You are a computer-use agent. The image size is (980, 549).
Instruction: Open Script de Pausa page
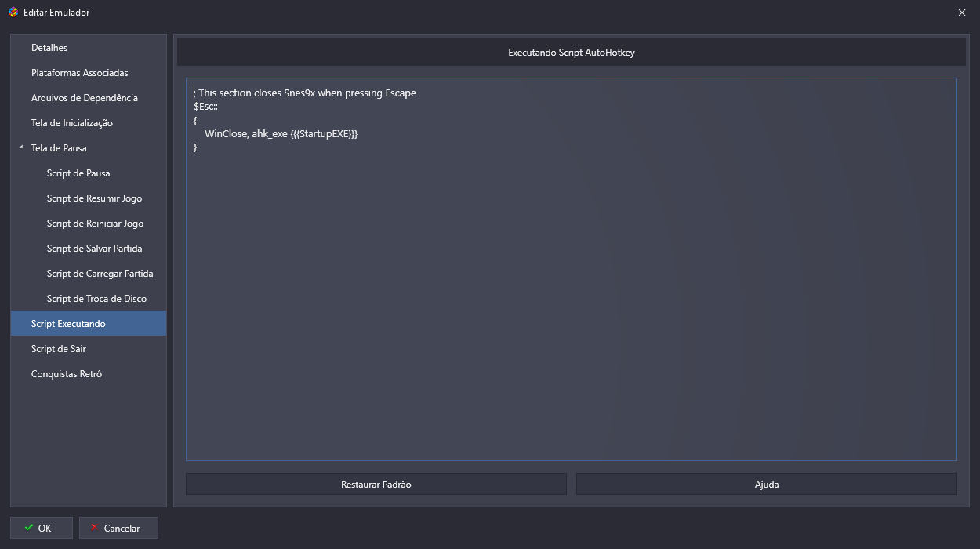[x=78, y=173]
